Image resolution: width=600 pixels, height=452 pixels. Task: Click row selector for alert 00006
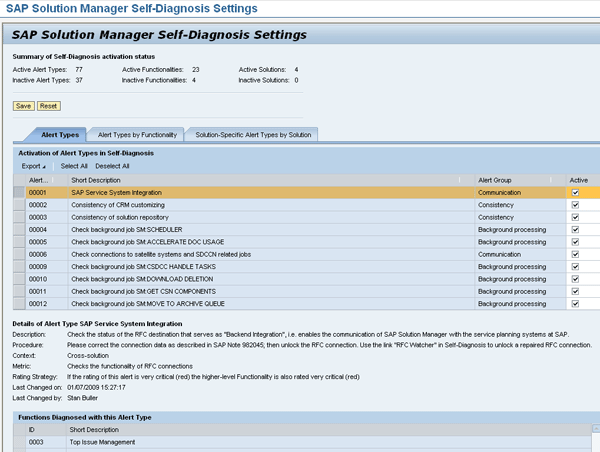19,254
